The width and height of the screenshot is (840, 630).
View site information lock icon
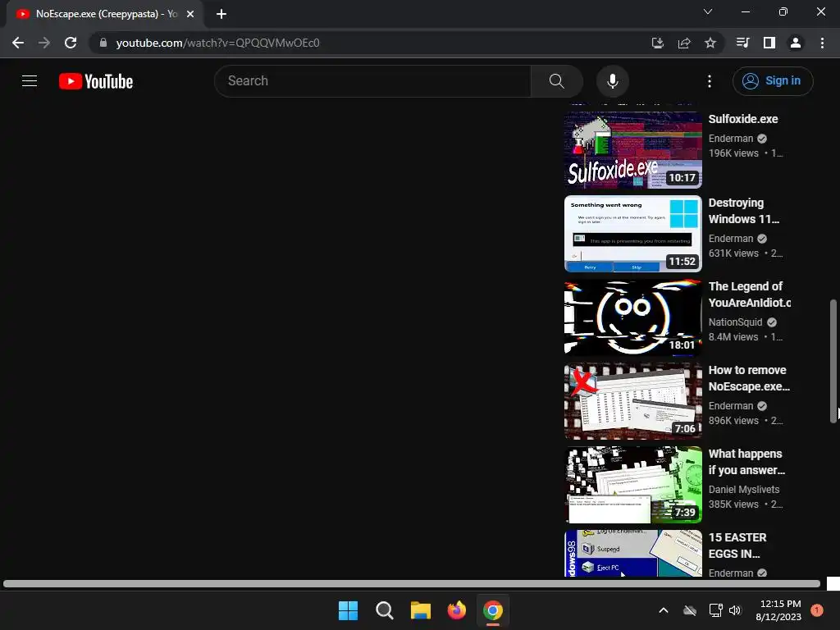[103, 43]
